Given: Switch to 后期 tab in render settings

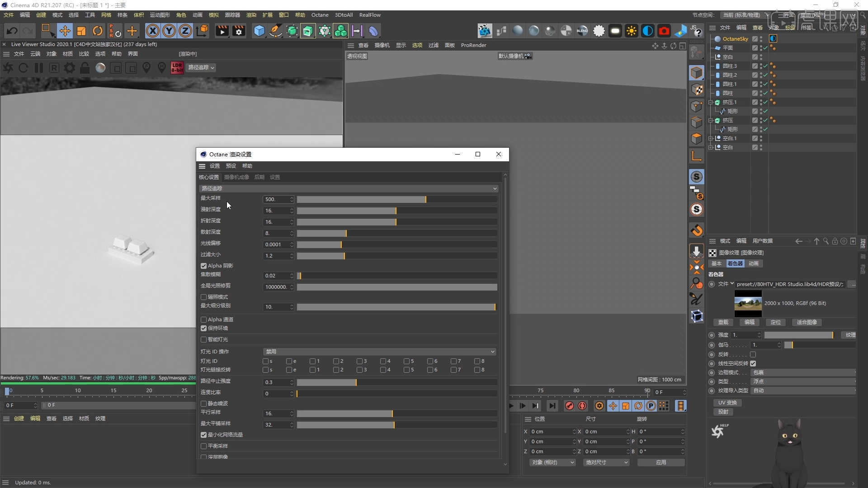Looking at the screenshot, I should (x=259, y=177).
